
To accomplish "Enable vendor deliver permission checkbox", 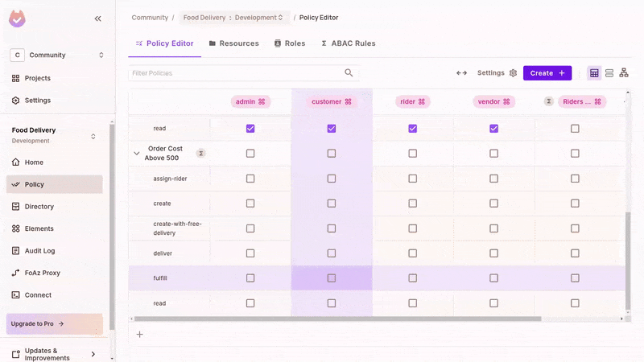I will click(x=493, y=253).
